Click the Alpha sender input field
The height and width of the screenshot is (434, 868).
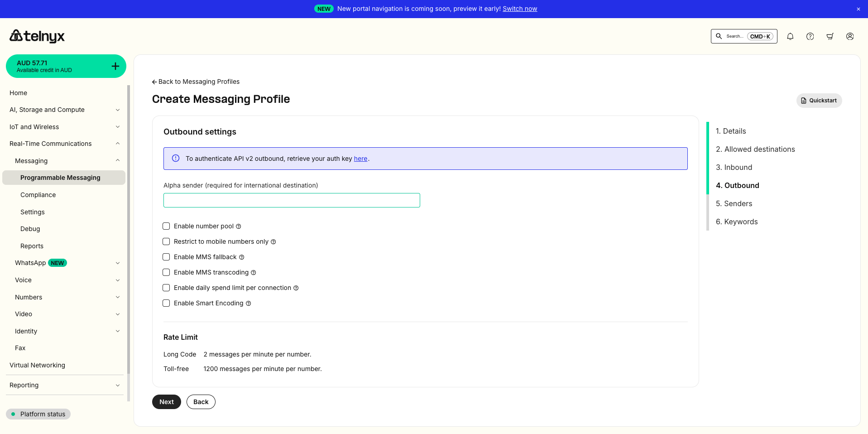[x=291, y=200]
